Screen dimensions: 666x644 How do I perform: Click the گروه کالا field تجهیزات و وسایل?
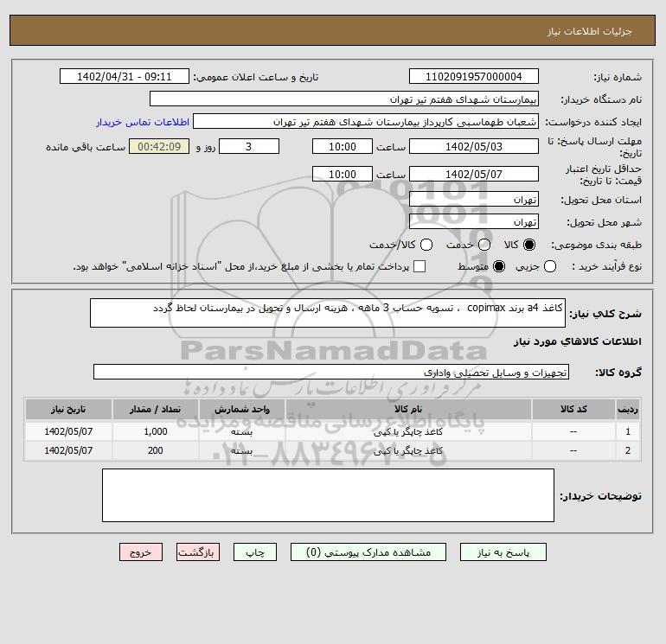(x=331, y=372)
